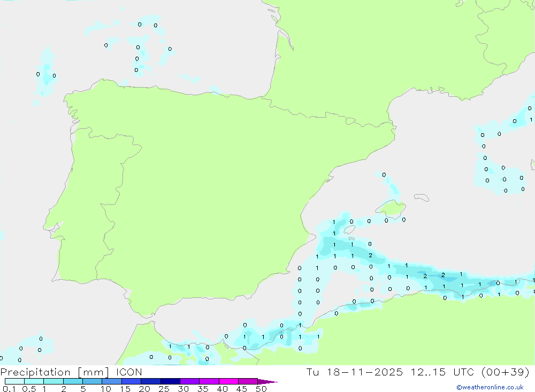Click the '10' legend scale label
Screen dimensions: 535x392
[106, 389]
